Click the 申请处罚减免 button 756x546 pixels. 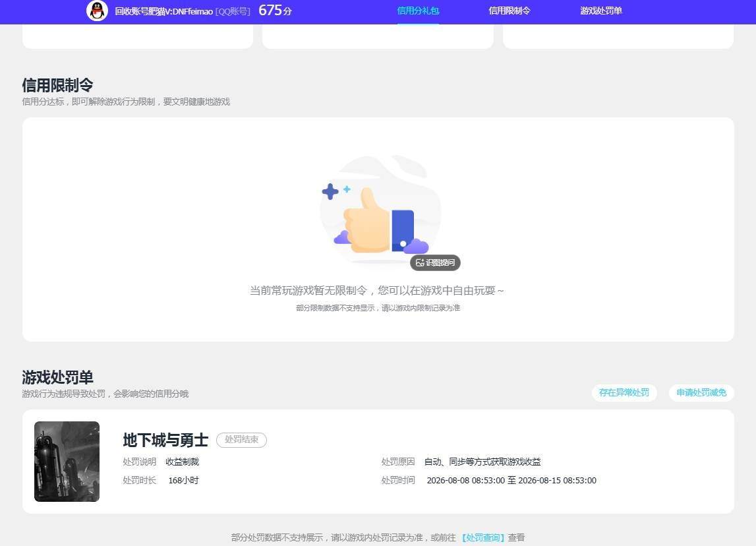point(701,392)
